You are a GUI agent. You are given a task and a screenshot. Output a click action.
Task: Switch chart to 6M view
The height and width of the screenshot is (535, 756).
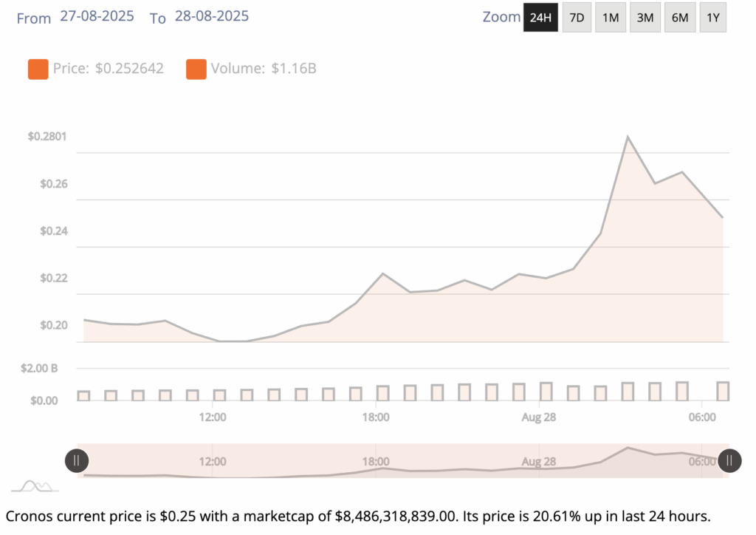(x=679, y=18)
